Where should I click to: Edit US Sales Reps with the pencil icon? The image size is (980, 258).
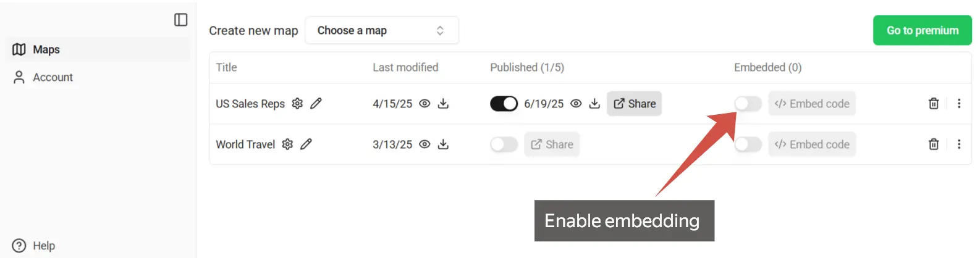[316, 104]
